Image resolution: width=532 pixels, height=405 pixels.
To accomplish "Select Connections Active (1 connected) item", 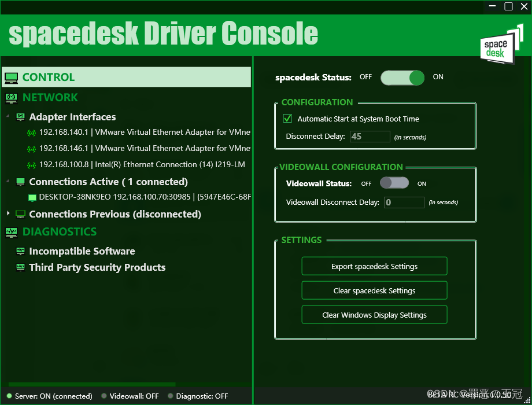I will (108, 182).
